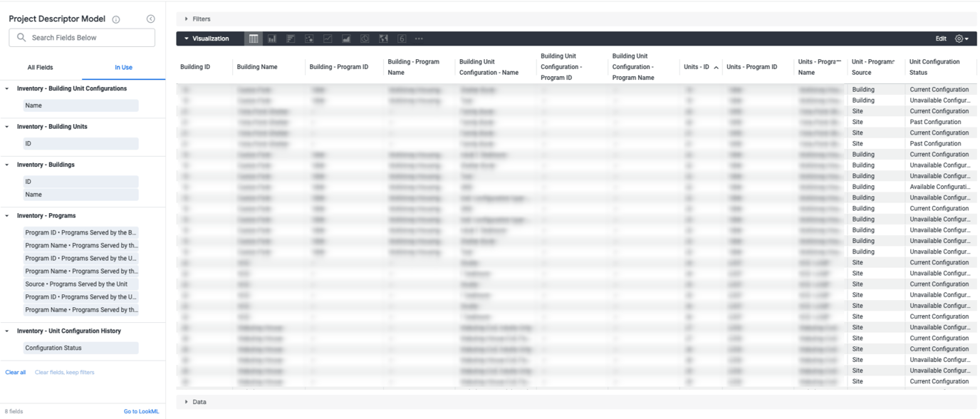Open more visualization types with the ellipsis

point(419,38)
